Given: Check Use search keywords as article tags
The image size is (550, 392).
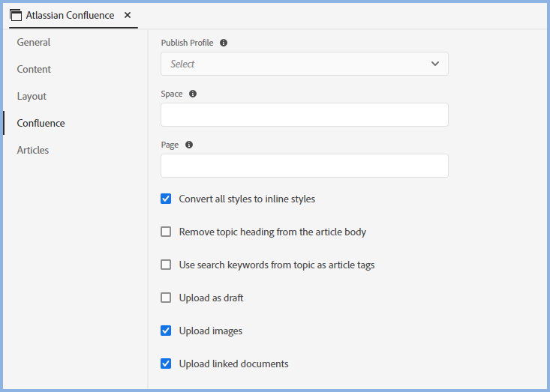Looking at the screenshot, I should [166, 265].
